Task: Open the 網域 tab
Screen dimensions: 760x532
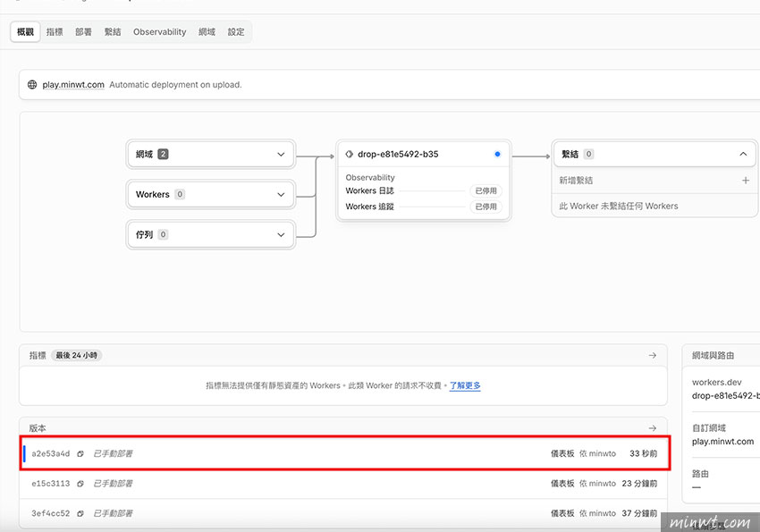Action: pos(207,32)
